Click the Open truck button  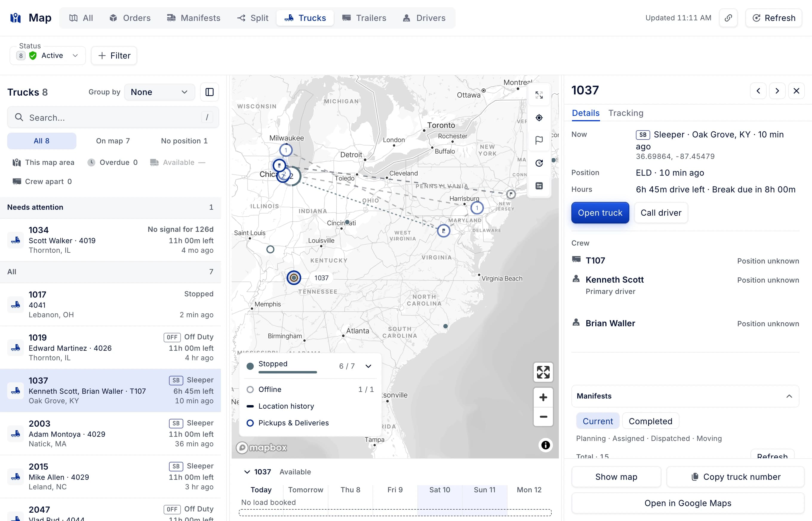[600, 213]
